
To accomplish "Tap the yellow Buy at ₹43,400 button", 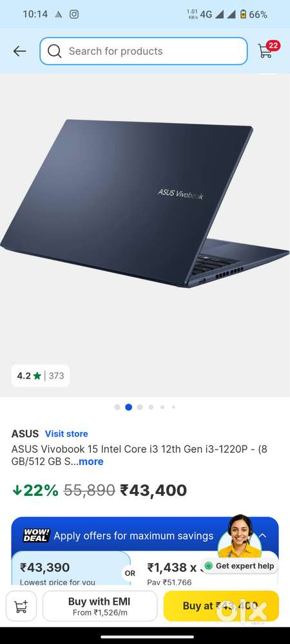I will click(221, 606).
